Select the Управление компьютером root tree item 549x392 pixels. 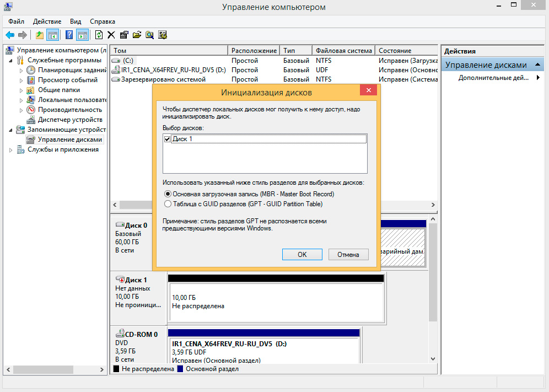57,50
